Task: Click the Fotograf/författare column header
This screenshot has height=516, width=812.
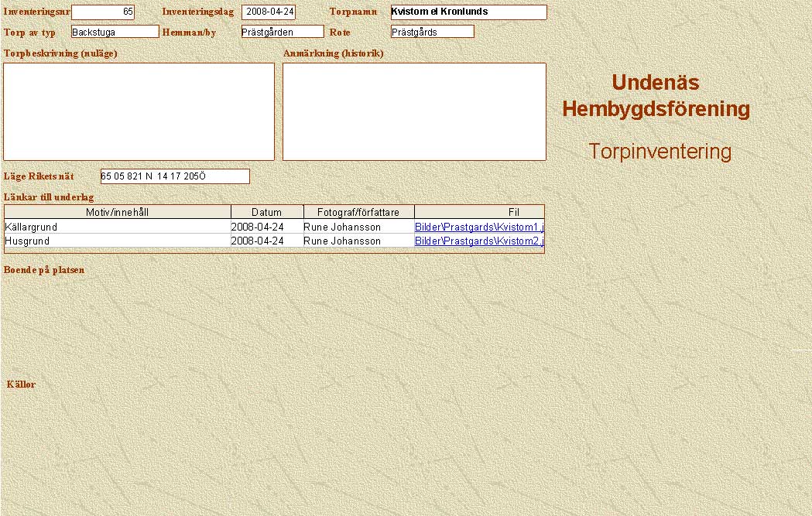Action: tap(358, 212)
